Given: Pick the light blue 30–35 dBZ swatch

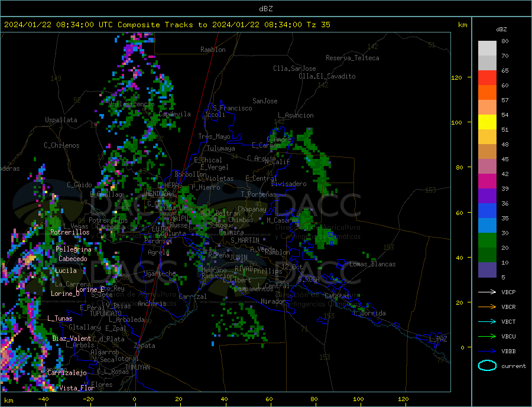Looking at the screenshot, I should tap(487, 226).
